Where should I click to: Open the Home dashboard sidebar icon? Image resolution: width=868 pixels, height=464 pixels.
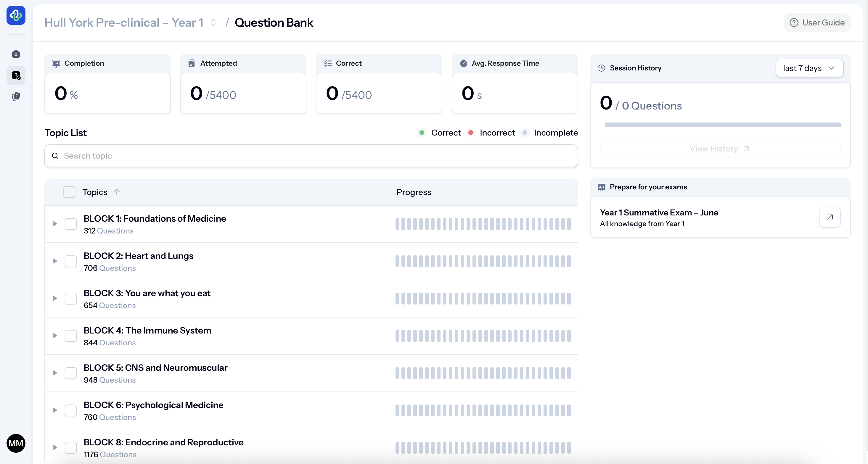(16, 54)
